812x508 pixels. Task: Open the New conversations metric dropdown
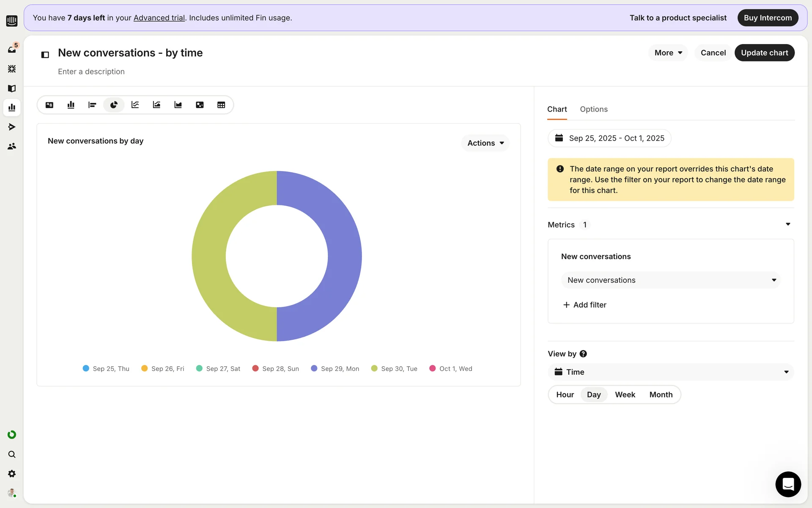pyautogui.click(x=671, y=280)
